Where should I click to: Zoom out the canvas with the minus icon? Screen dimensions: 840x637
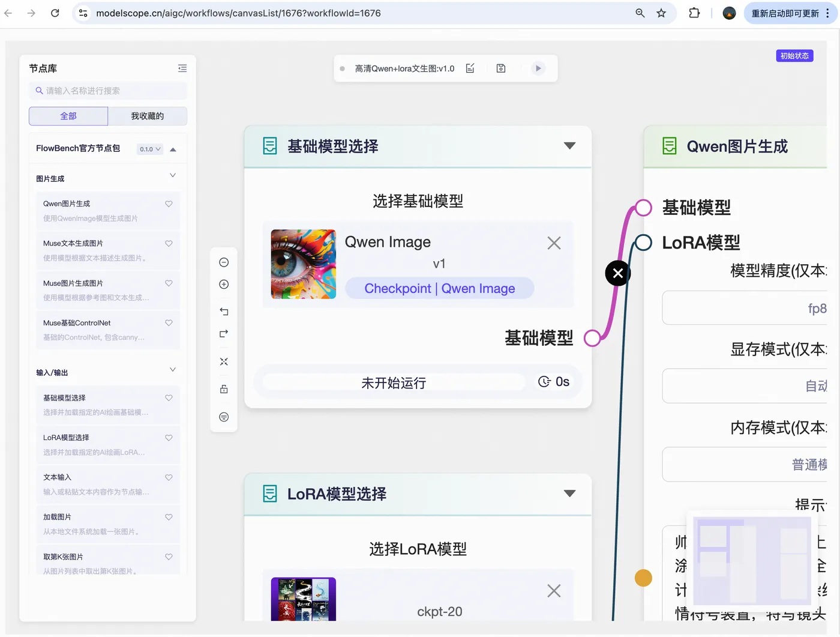[x=224, y=262]
